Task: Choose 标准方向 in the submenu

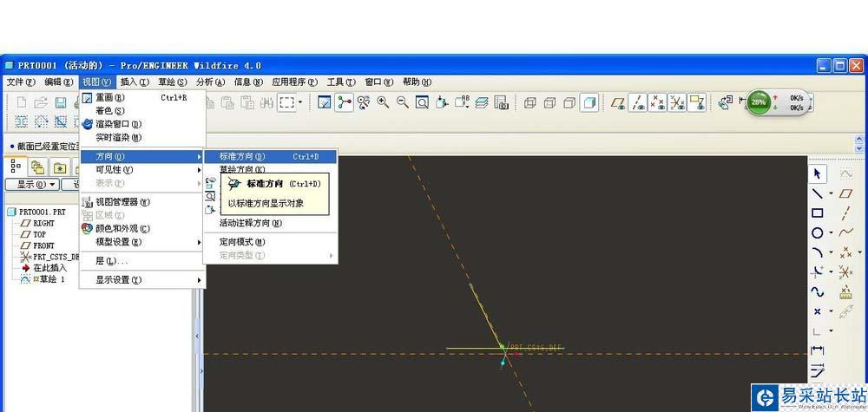Action: coord(270,156)
